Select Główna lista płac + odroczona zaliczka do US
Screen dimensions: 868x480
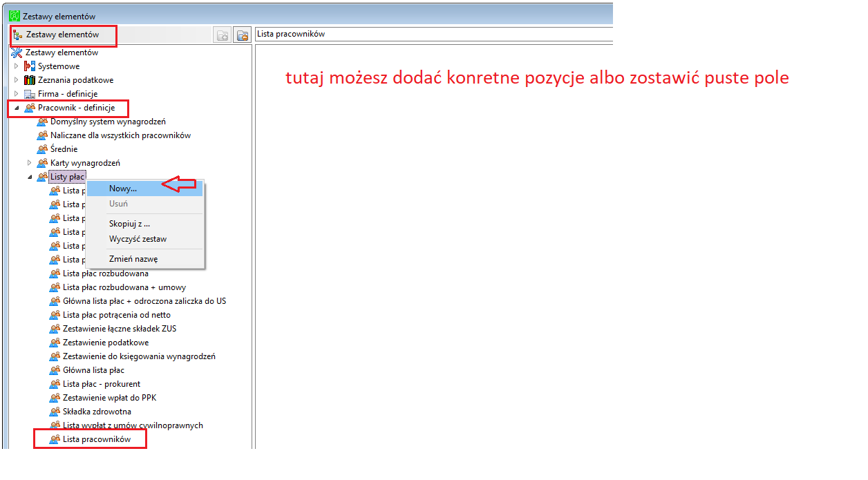coord(144,301)
